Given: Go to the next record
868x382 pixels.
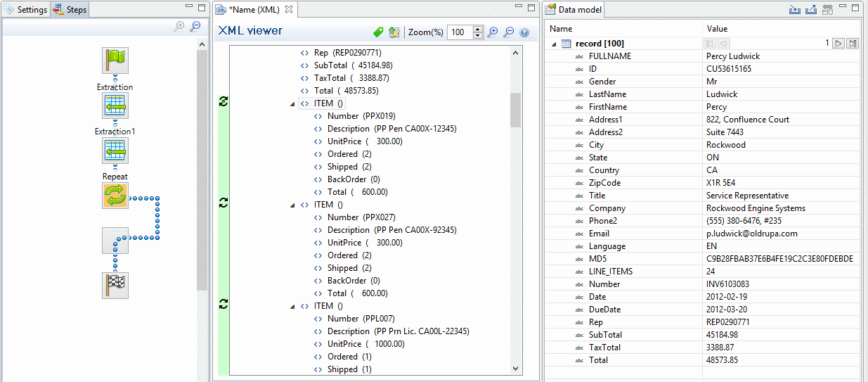Looking at the screenshot, I should 838,44.
